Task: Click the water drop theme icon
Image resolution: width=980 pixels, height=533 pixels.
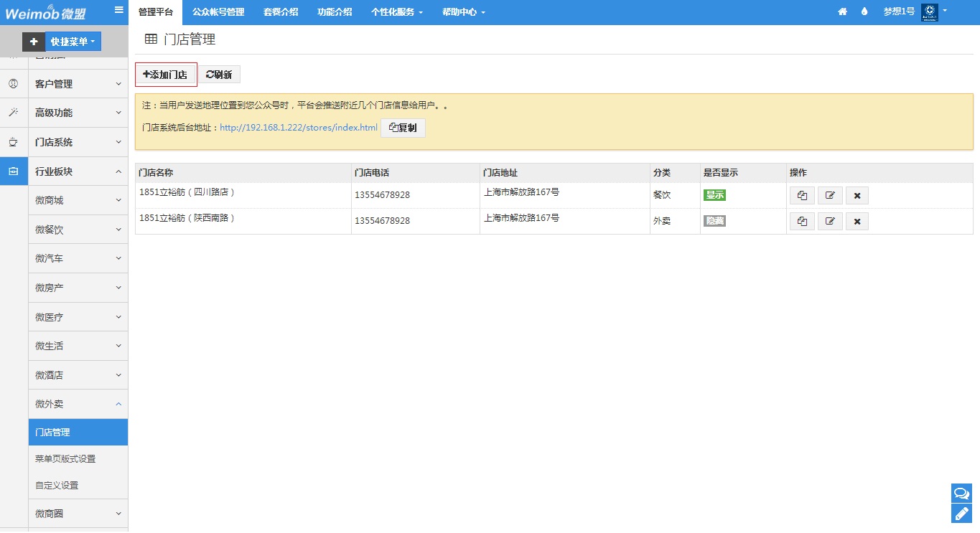Action: pyautogui.click(x=864, y=12)
